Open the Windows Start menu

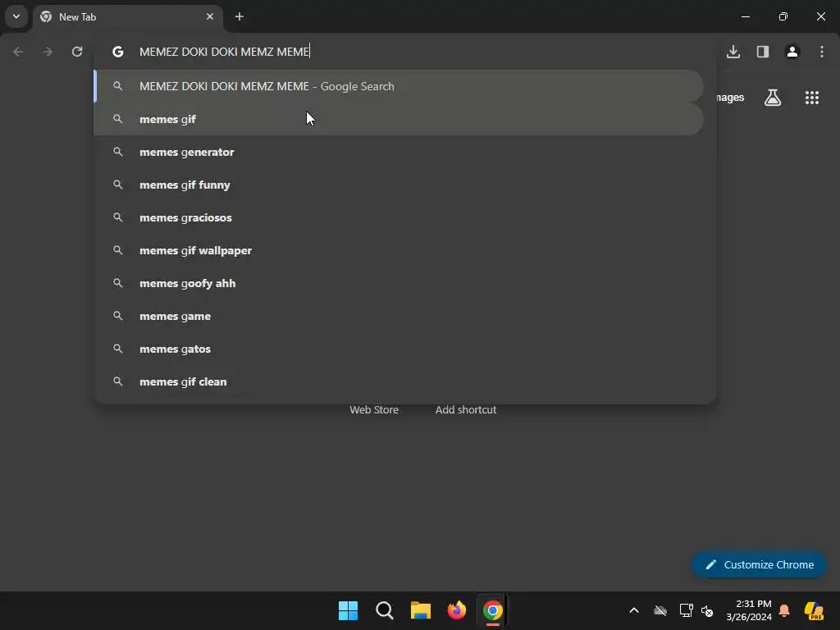[x=348, y=610]
